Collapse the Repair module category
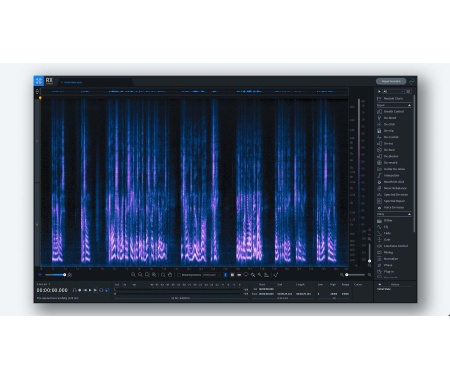The height and width of the screenshot is (380, 450). point(409,105)
